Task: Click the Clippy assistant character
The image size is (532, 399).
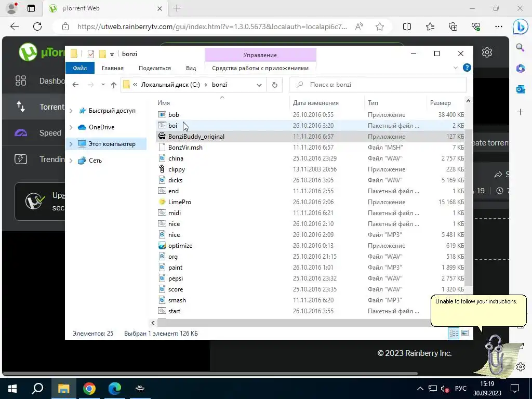Action: point(497,354)
